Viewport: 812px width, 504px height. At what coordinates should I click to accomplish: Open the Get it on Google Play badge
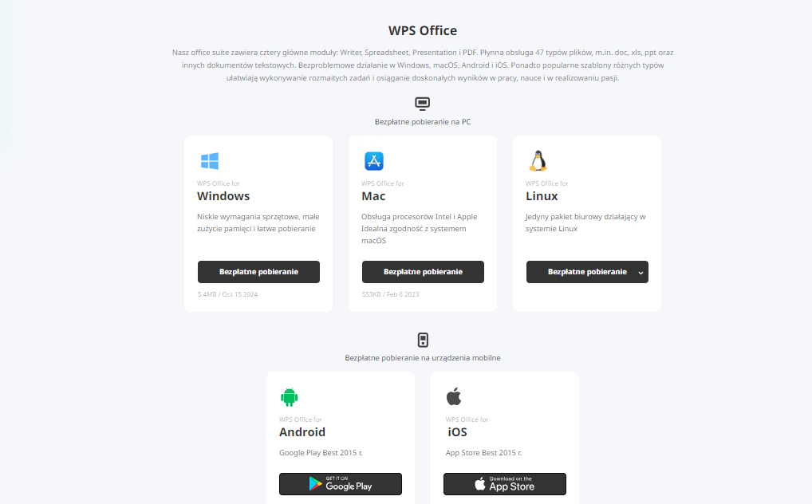341,484
